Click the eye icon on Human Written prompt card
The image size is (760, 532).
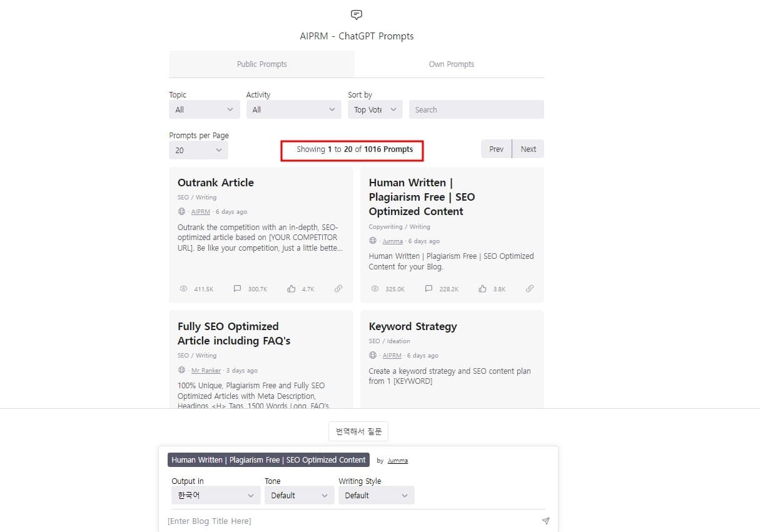click(375, 289)
